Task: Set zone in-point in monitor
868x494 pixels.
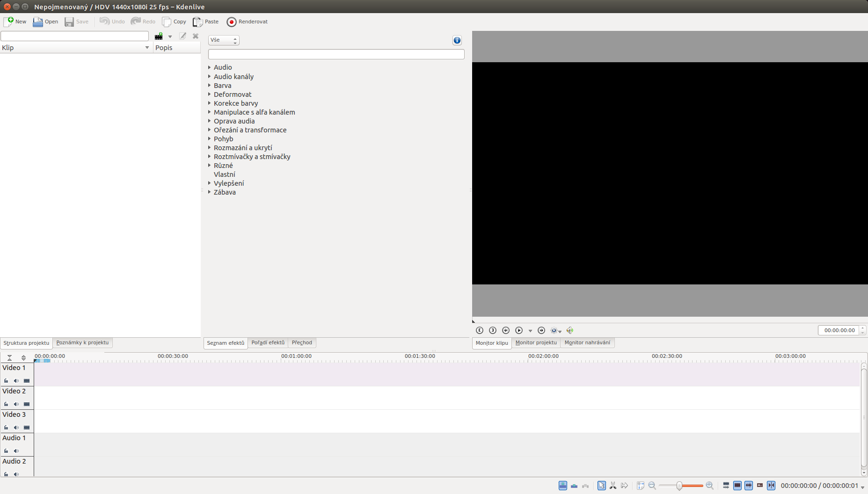Action: (x=480, y=330)
